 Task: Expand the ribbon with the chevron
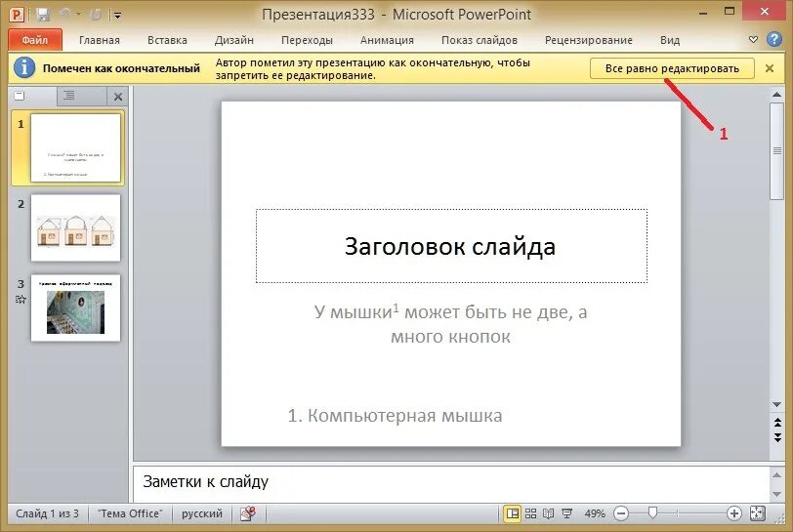pyautogui.click(x=753, y=39)
